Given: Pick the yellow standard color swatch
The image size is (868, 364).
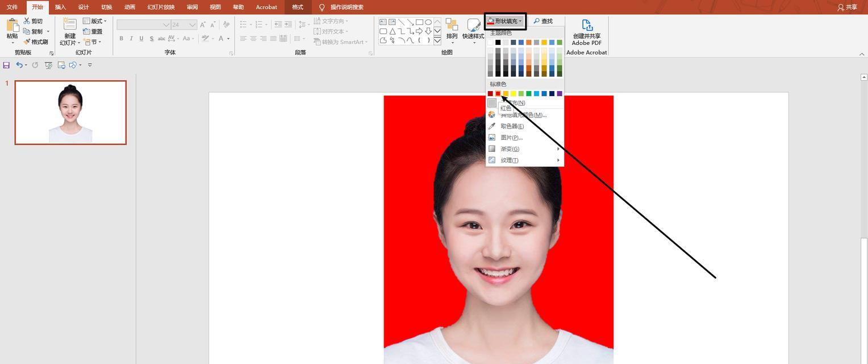Looking at the screenshot, I should pyautogui.click(x=514, y=93).
